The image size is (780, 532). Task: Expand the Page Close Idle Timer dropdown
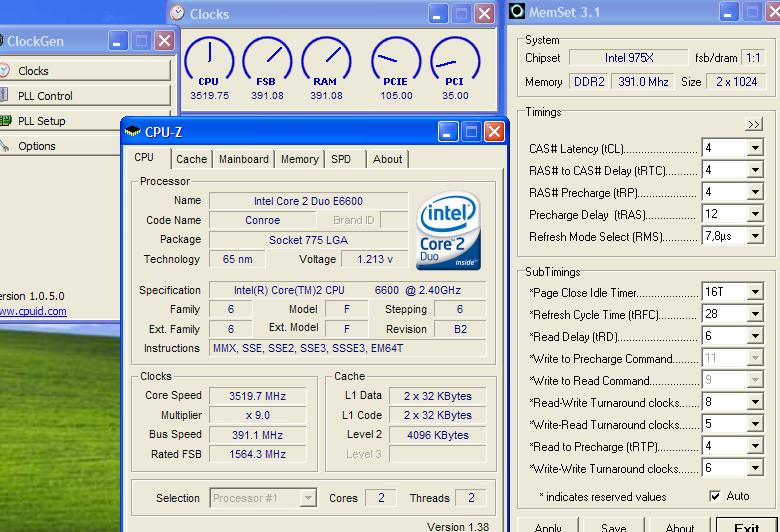point(755,292)
